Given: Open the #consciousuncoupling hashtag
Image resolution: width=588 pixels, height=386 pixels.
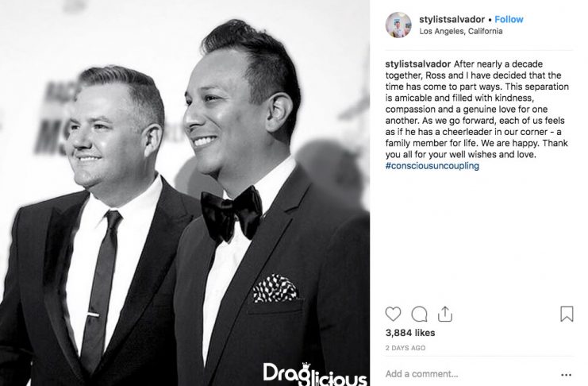Looking at the screenshot, I should point(432,165).
